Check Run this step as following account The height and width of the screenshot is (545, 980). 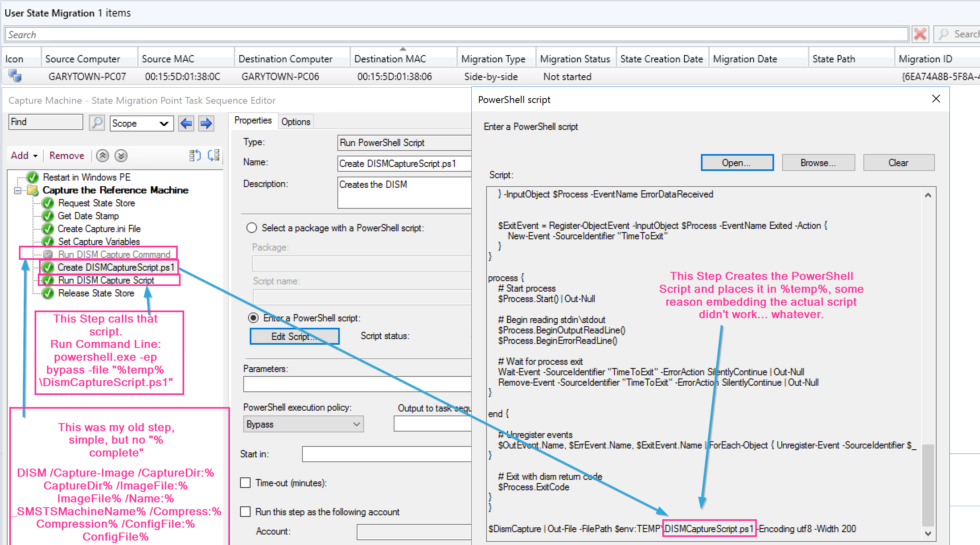[245, 512]
